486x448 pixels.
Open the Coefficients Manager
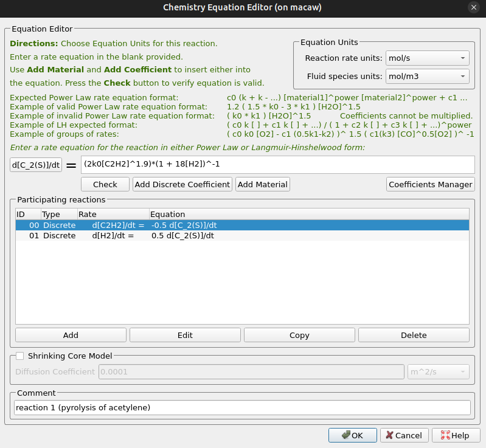point(430,184)
